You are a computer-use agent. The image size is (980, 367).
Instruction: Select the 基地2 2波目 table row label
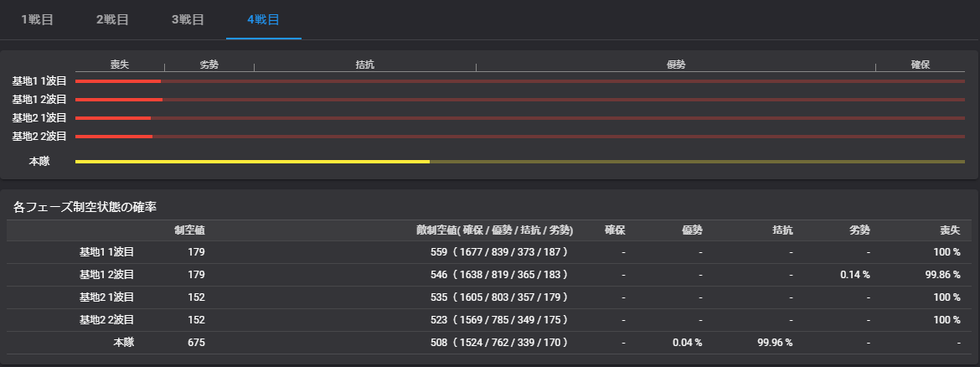[x=106, y=320]
